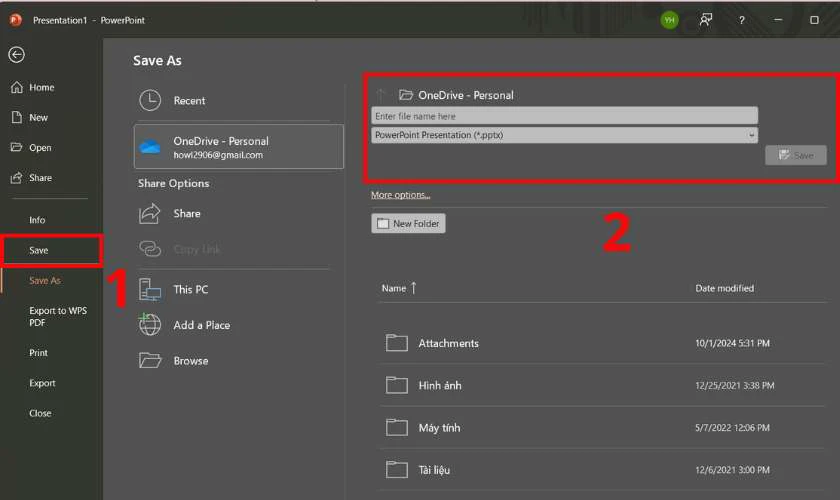The height and width of the screenshot is (500, 840).
Task: Click the Home house icon
Action: point(17,87)
